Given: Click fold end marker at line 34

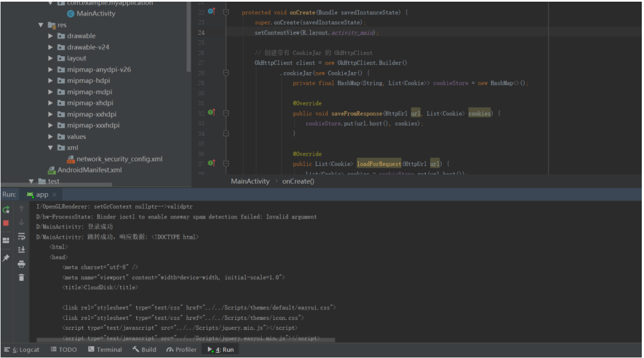Looking at the screenshot, I should click(x=226, y=133).
